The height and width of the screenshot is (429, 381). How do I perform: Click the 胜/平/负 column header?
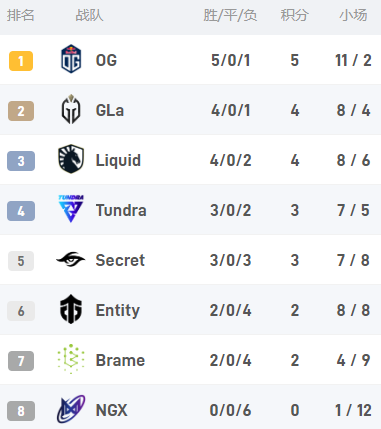(x=230, y=15)
